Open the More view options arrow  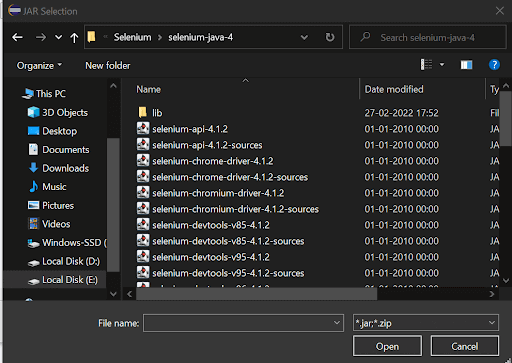(442, 64)
